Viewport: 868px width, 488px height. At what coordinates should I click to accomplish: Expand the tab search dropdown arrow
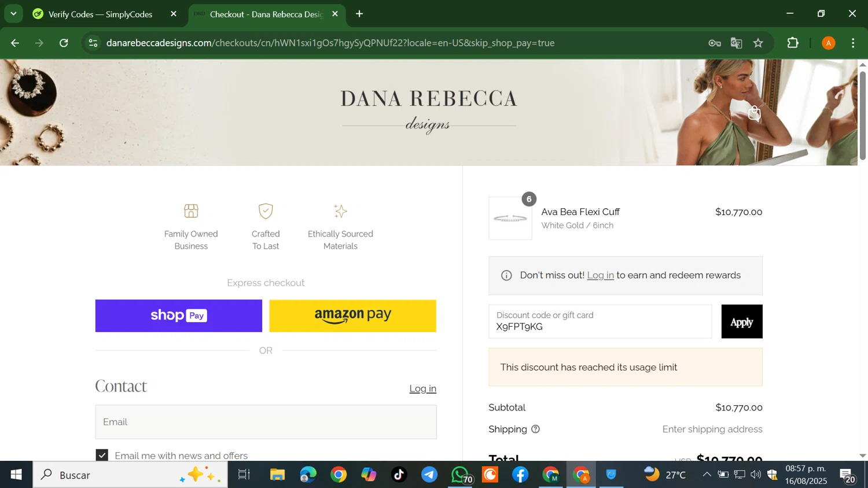tap(13, 14)
